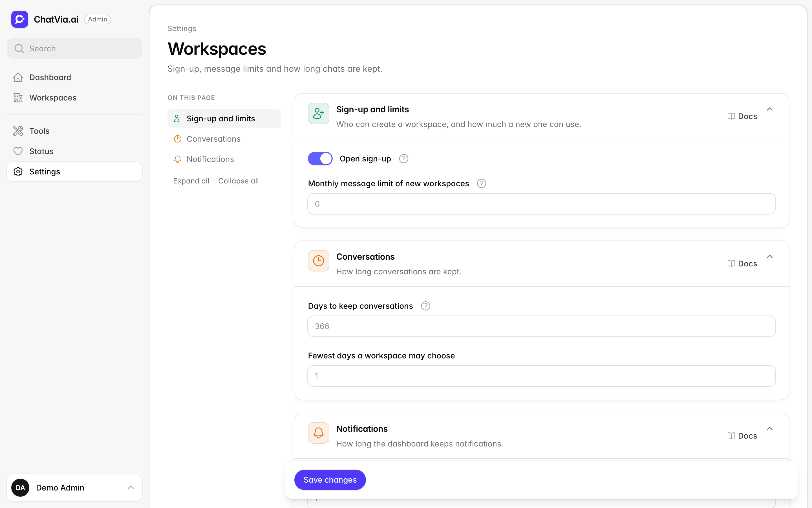This screenshot has height=508, width=812.
Task: Jump to Sign-up and limits in outline
Action: [224, 119]
